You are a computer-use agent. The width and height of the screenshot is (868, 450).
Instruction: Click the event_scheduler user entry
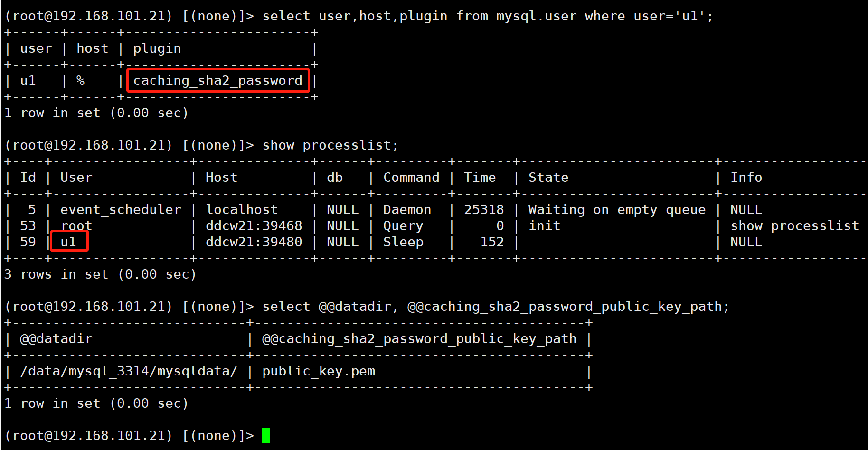coord(121,210)
